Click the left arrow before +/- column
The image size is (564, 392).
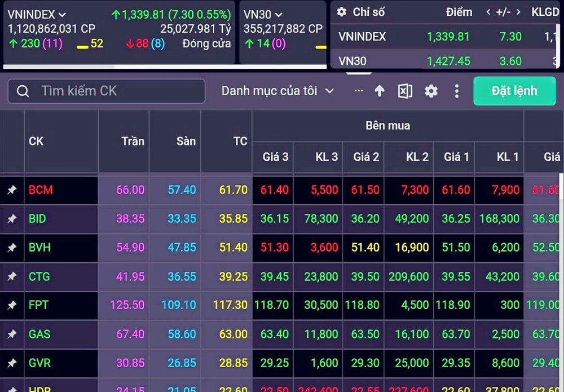click(x=489, y=12)
